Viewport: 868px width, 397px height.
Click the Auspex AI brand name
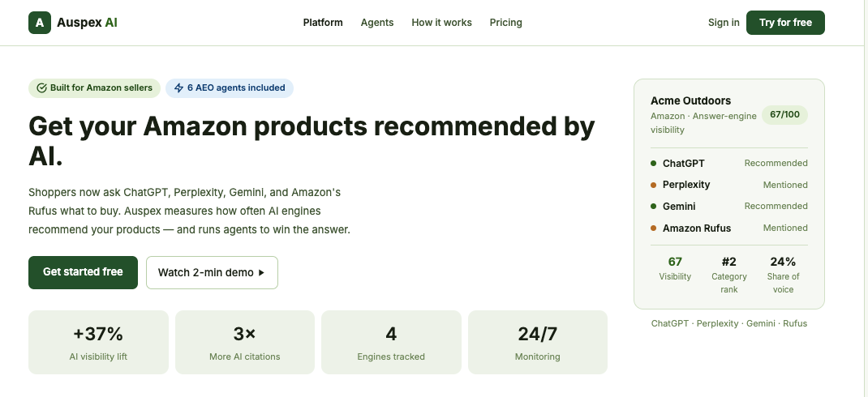pyautogui.click(x=87, y=23)
